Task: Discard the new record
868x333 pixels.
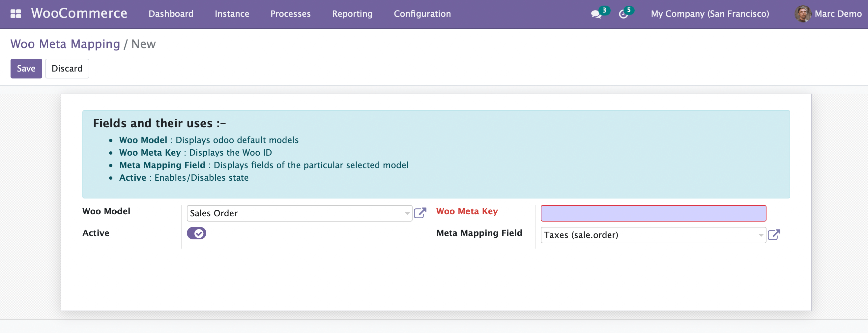Action: 67,69
